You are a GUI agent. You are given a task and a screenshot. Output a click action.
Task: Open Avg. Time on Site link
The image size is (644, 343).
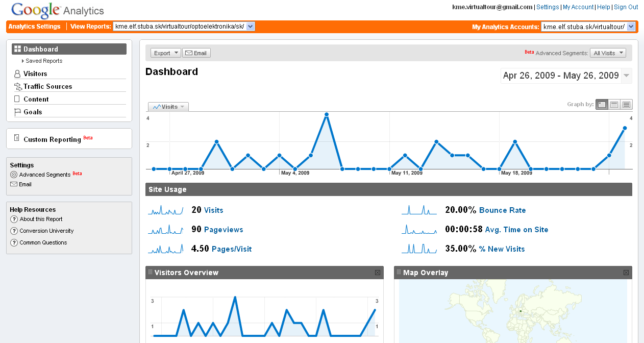[x=516, y=230]
